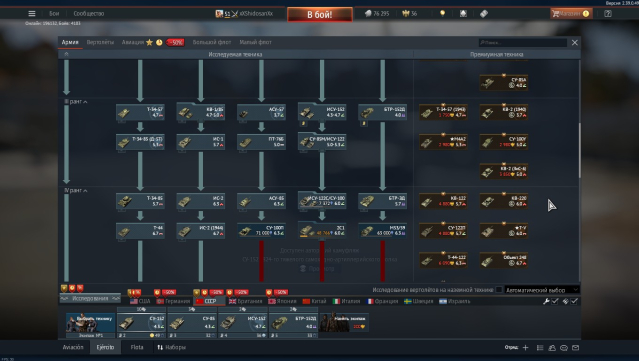Click the plus icon next to Отряд

(x=525, y=348)
